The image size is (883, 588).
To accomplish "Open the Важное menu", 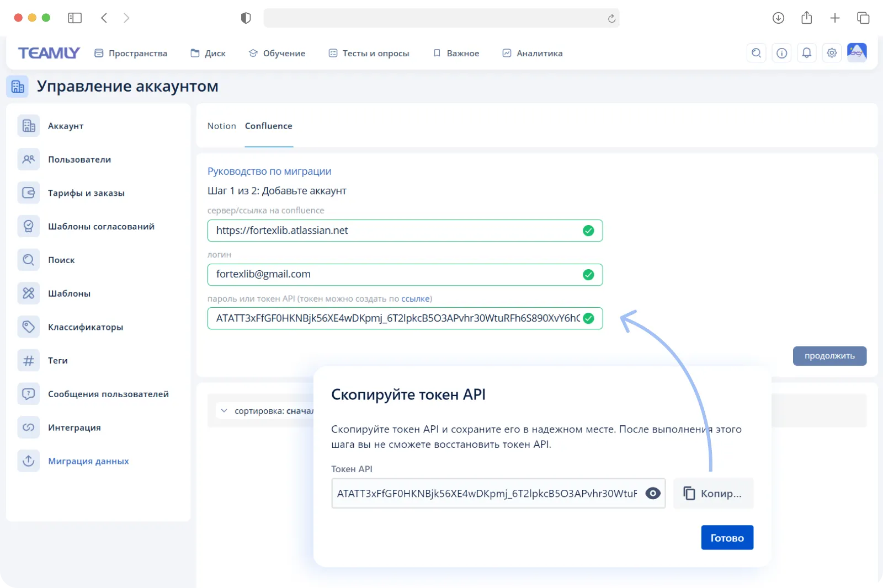I will (456, 54).
